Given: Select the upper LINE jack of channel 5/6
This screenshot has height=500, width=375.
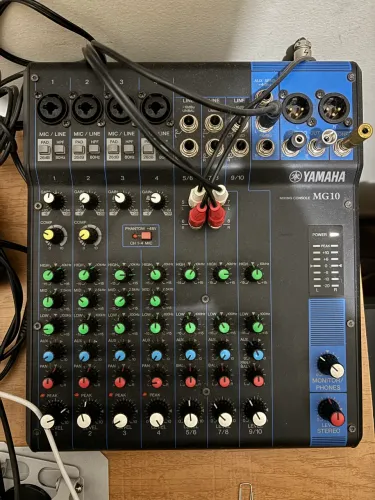Looking at the screenshot, I should [189, 123].
